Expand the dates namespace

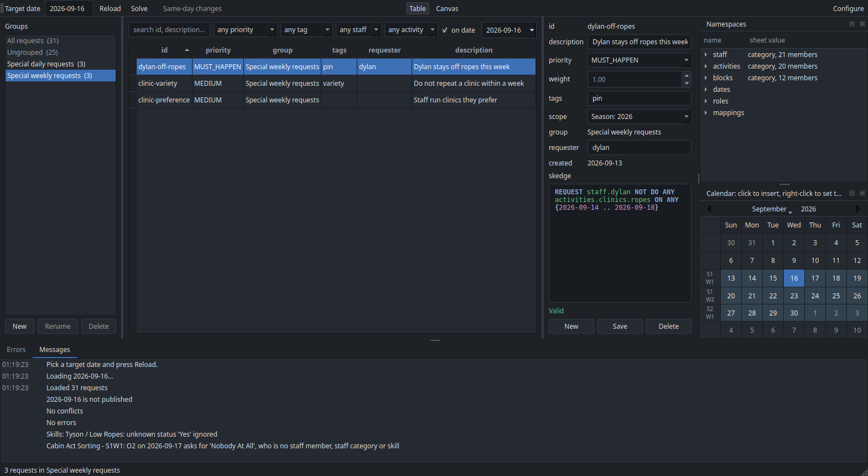coord(706,89)
